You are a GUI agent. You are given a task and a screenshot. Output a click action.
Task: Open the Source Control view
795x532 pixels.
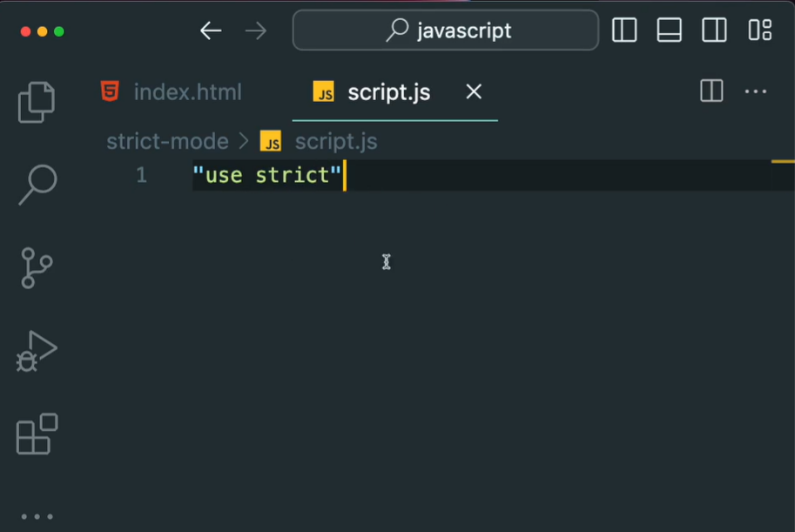pos(37,267)
